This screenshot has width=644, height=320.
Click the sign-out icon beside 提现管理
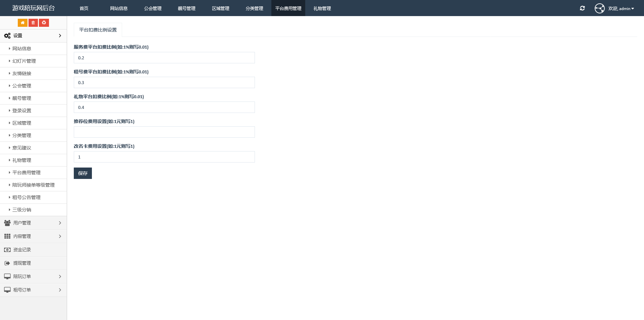click(x=7, y=263)
